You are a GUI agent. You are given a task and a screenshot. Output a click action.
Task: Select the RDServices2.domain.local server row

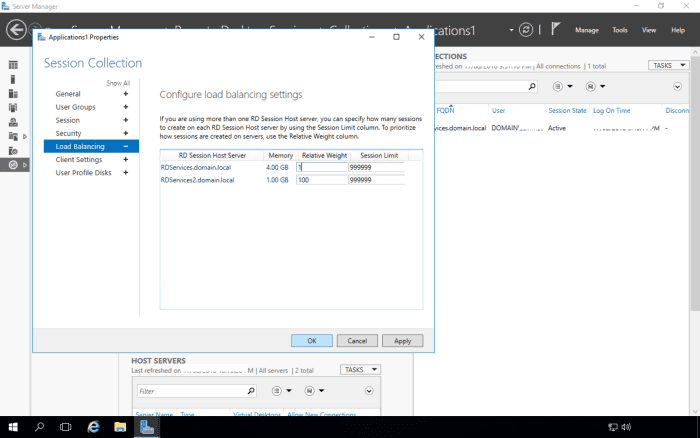click(x=283, y=180)
